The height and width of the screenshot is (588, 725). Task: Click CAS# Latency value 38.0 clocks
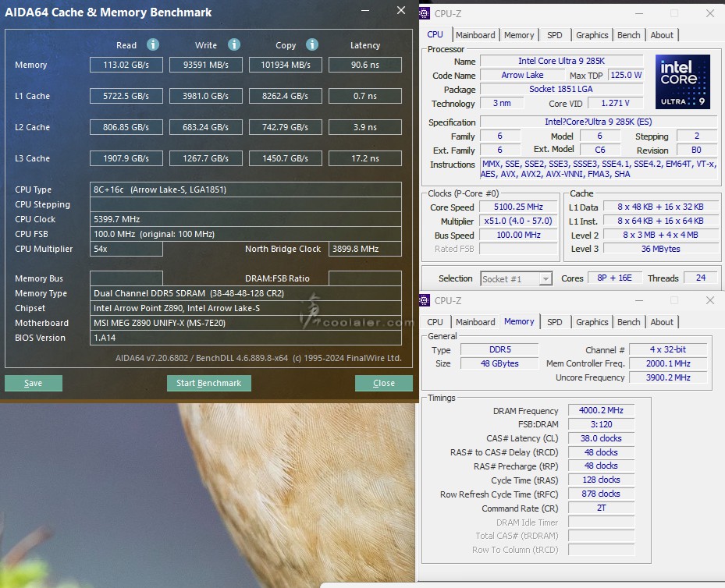(601, 438)
